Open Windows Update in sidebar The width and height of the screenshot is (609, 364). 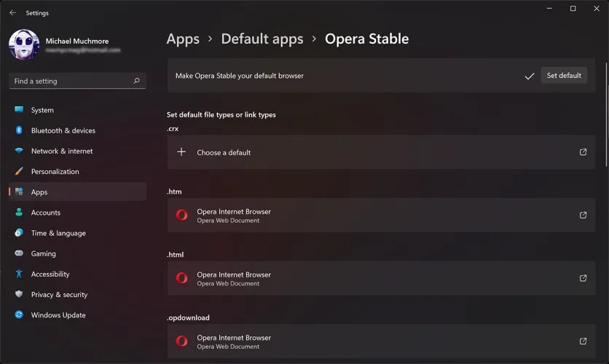click(58, 315)
